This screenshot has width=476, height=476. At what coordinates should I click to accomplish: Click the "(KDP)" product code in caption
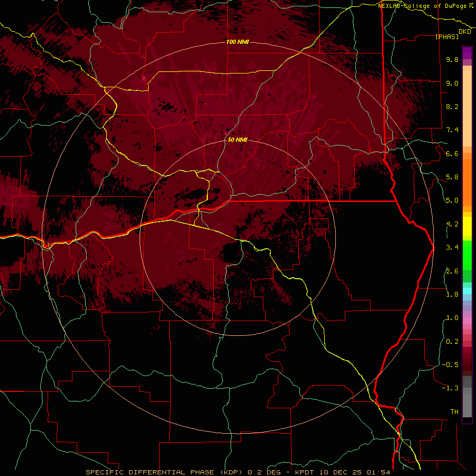pos(230,472)
